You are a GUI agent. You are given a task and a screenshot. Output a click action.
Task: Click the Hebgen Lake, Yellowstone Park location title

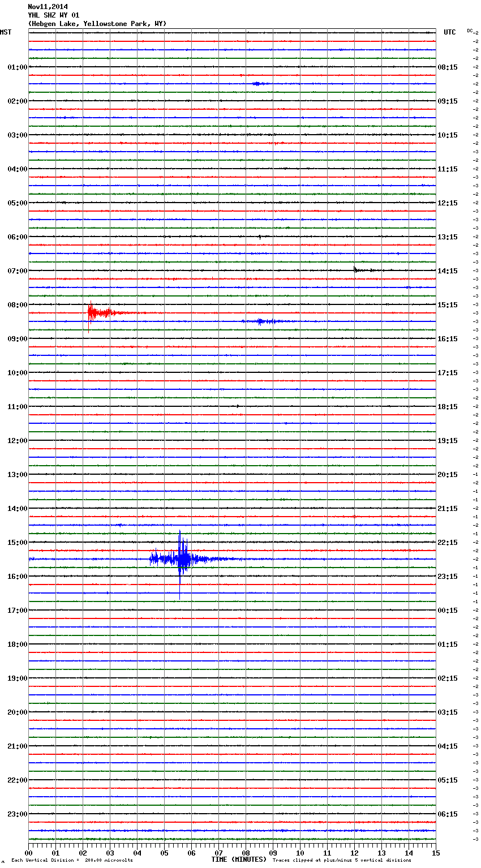point(97,24)
